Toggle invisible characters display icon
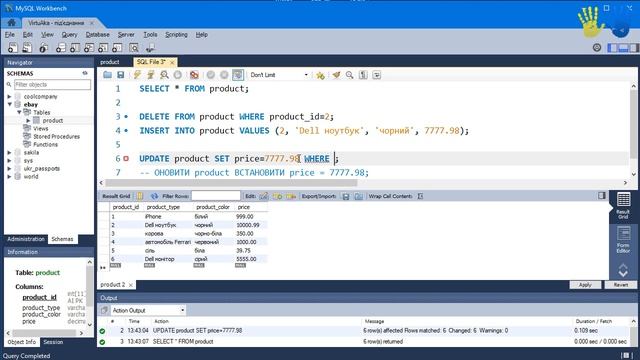Viewport: 640px width, 360px height. click(x=363, y=75)
